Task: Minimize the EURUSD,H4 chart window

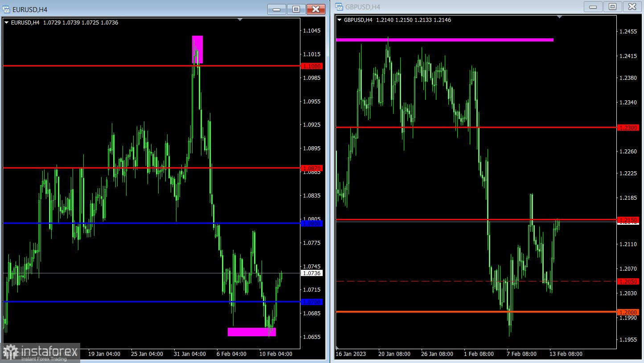Action: (x=277, y=9)
